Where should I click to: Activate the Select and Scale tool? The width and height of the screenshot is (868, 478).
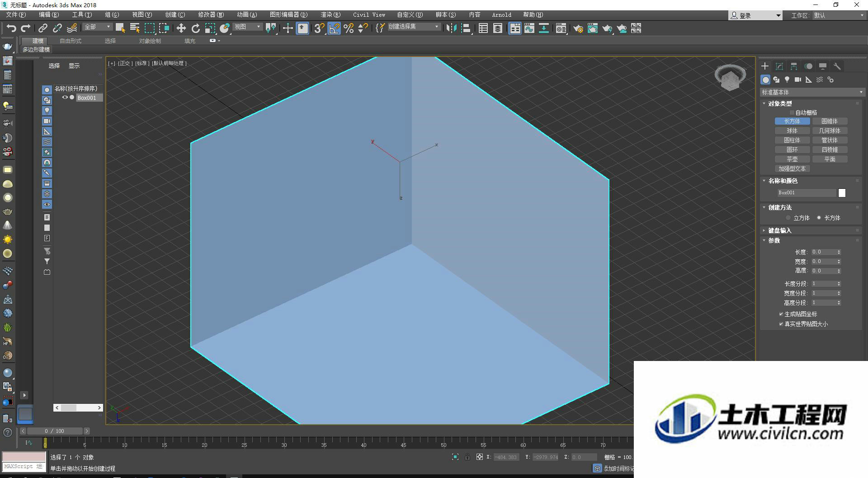pos(210,28)
